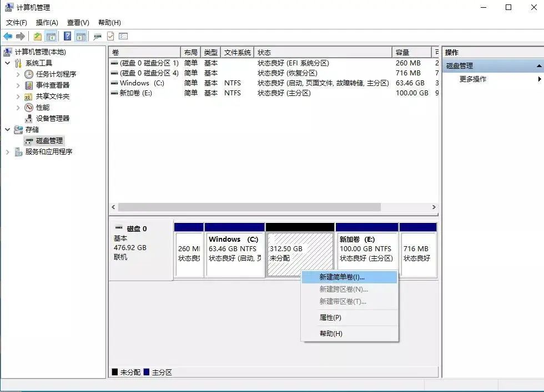Expand the 性能 node
Image resolution: width=544 pixels, height=392 pixels.
[x=18, y=108]
